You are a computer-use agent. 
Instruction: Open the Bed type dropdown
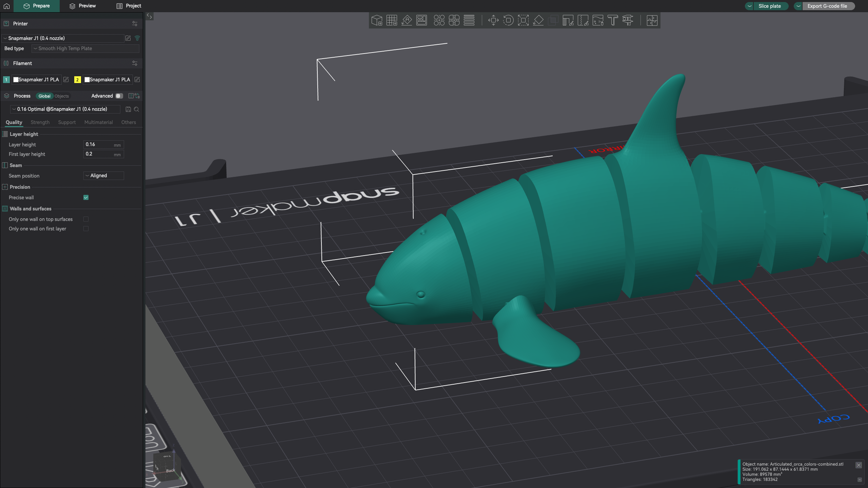coord(85,48)
